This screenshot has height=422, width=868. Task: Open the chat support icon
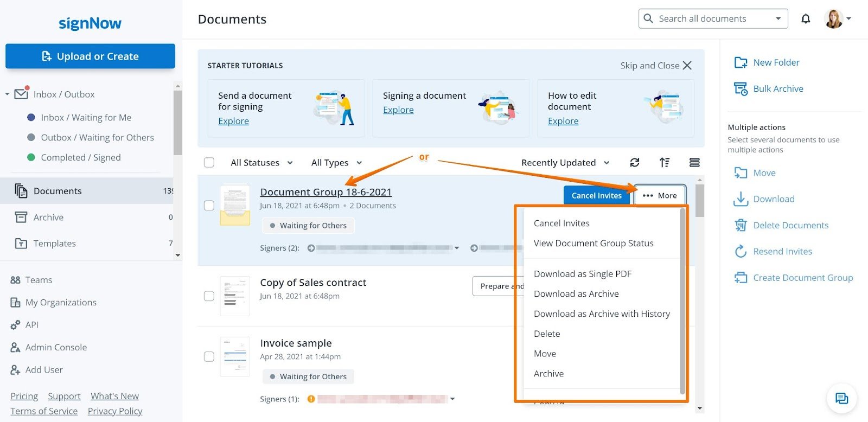pyautogui.click(x=842, y=399)
